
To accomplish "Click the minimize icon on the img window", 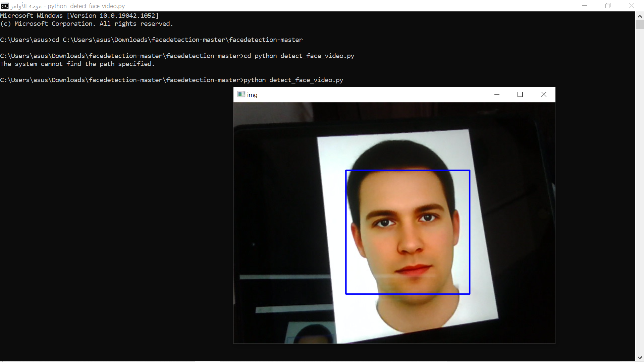I will pyautogui.click(x=497, y=94).
